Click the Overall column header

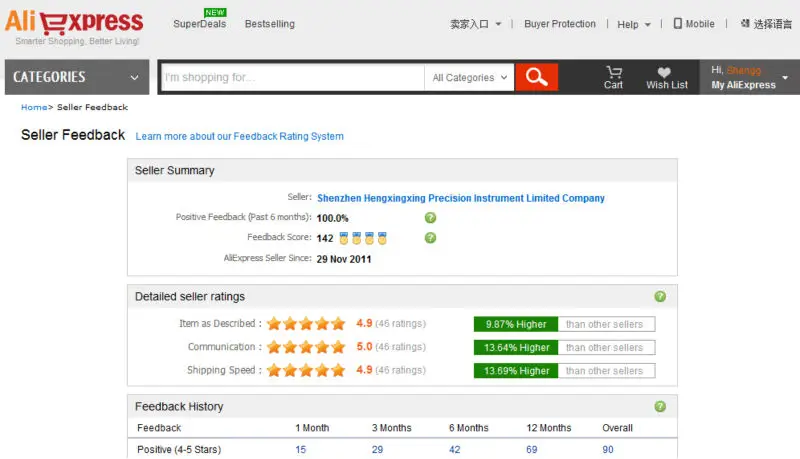[x=617, y=428]
